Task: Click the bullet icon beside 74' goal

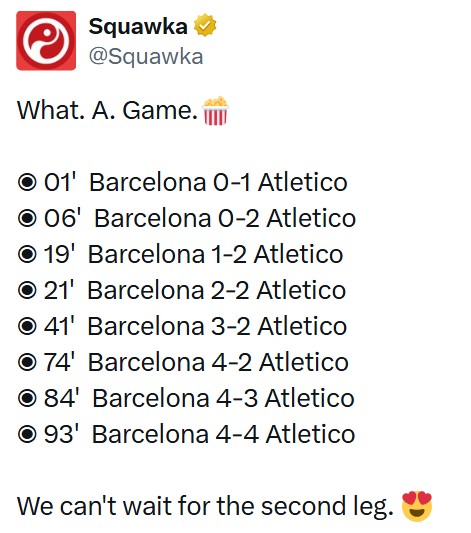Action: point(27,362)
